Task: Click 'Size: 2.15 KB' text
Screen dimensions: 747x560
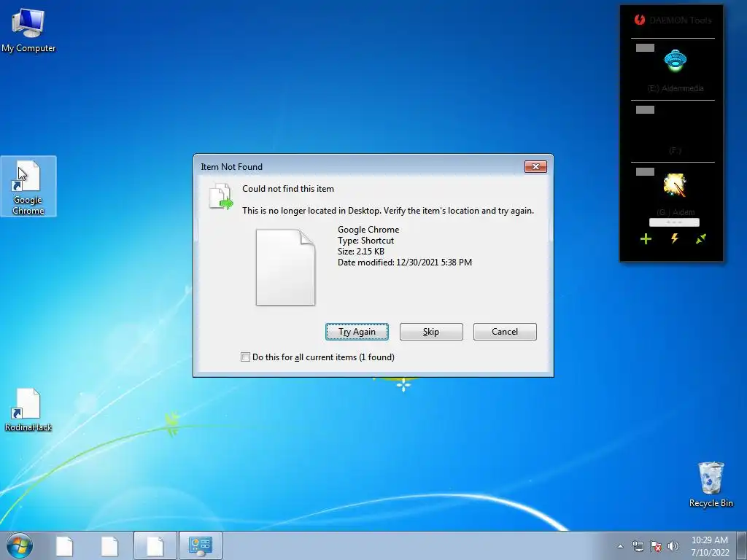Action: tap(360, 252)
